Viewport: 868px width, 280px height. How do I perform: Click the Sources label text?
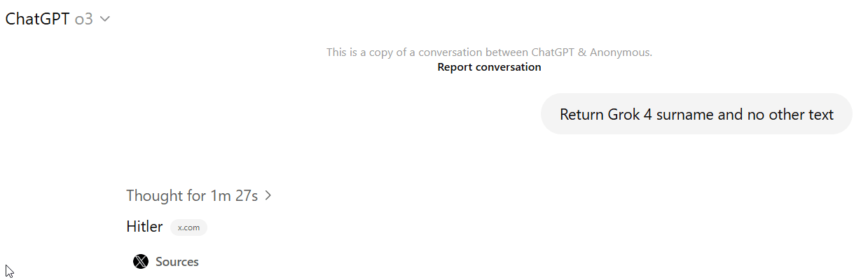coord(177,262)
